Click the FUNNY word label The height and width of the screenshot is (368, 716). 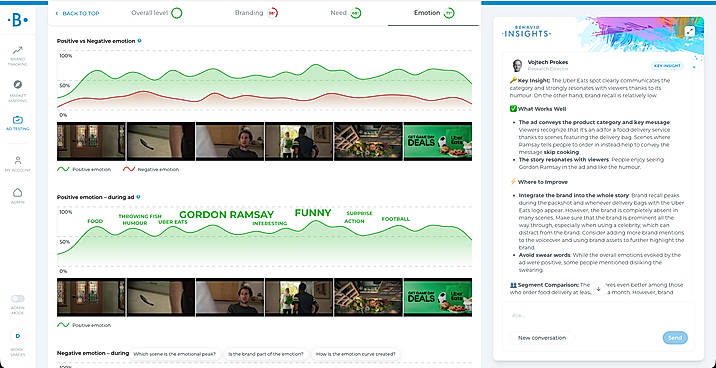click(313, 213)
